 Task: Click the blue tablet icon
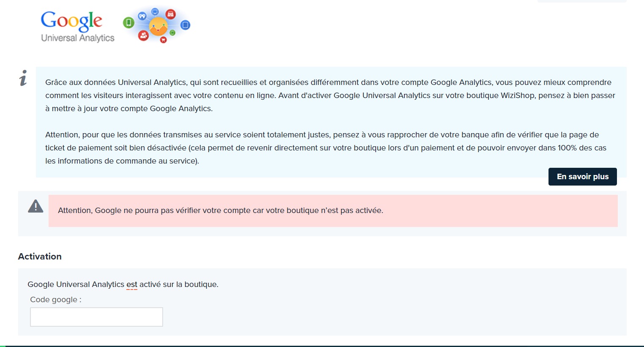pyautogui.click(x=185, y=25)
